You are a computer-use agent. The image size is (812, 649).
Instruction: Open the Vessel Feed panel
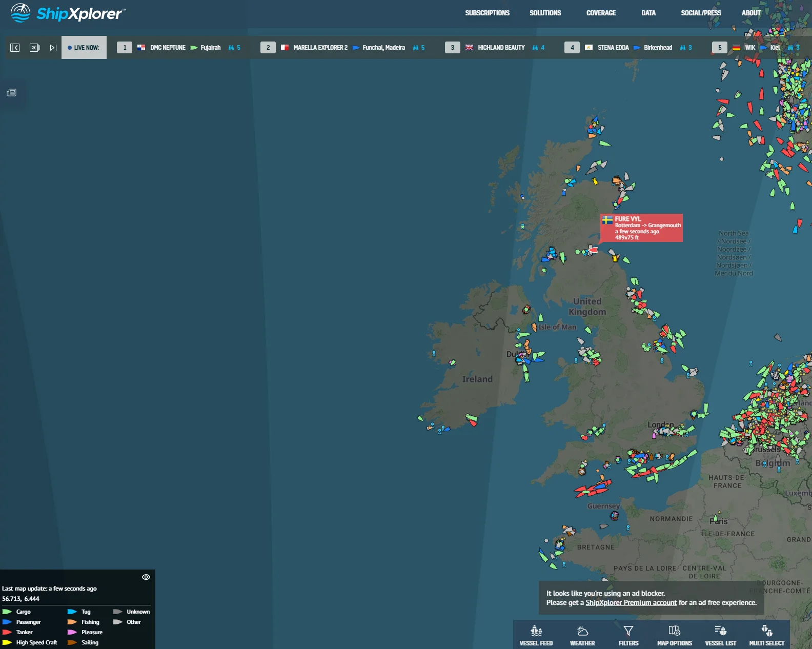coord(536,635)
